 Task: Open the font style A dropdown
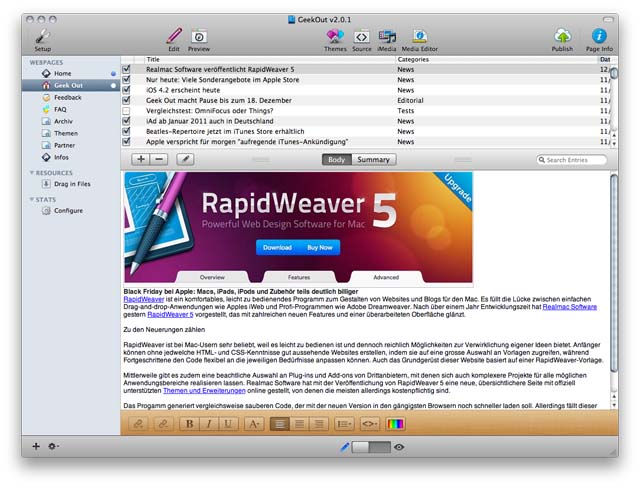tap(254, 424)
